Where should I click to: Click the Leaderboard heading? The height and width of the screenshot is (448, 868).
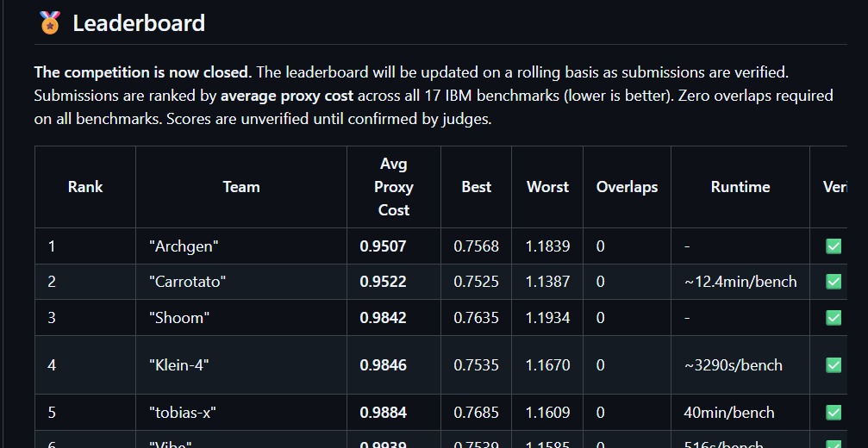point(139,23)
